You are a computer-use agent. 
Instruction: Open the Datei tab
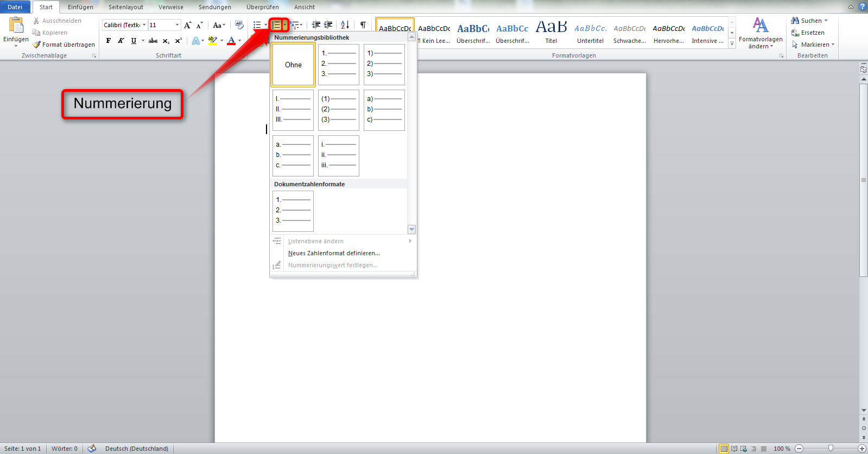point(15,7)
